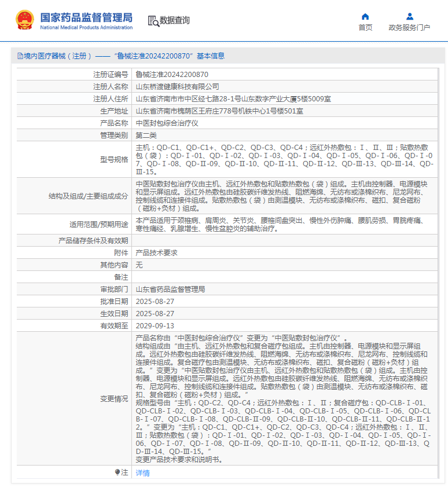This screenshot has height=491, width=448.
Task: Click the 注册人住所 row label
Action: (x=111, y=99)
